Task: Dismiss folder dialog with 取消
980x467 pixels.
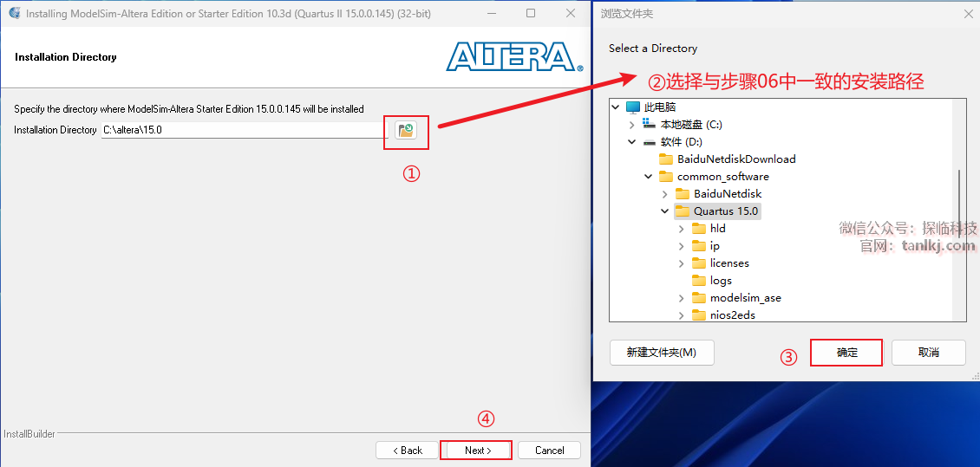Action: click(x=929, y=353)
